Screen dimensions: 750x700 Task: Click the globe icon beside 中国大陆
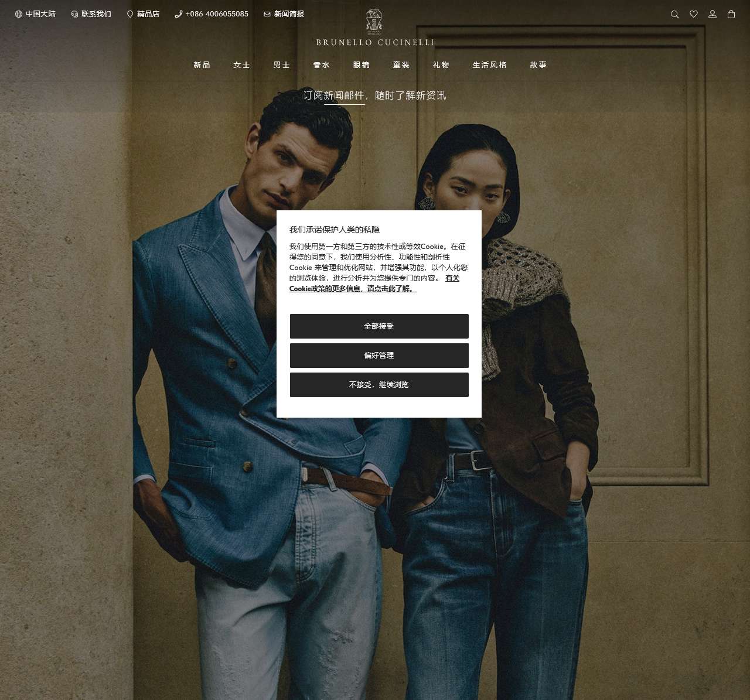point(19,14)
